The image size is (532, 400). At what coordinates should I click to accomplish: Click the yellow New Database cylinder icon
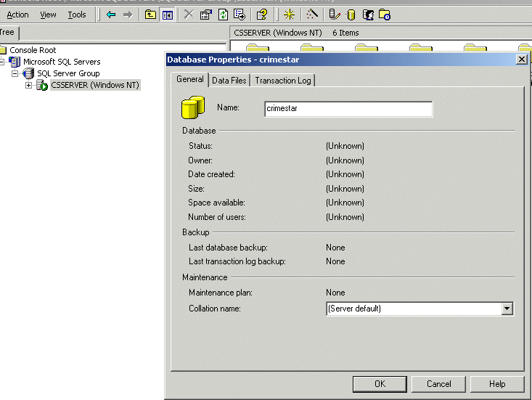pos(351,15)
